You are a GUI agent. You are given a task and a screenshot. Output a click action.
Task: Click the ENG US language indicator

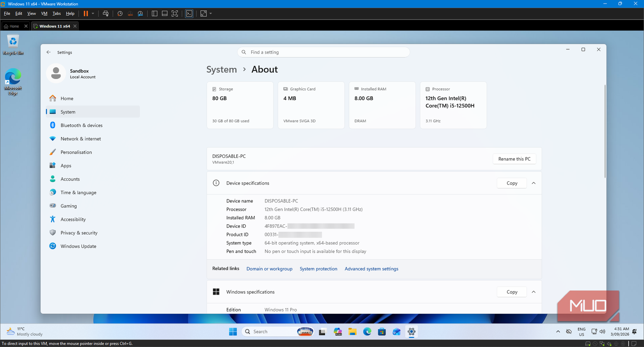[x=582, y=332]
